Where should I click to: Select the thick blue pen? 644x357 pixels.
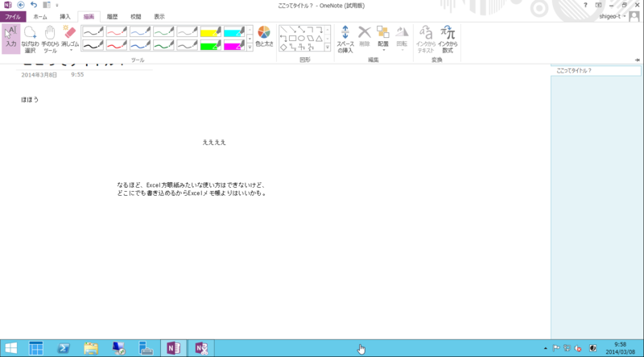pos(140,45)
